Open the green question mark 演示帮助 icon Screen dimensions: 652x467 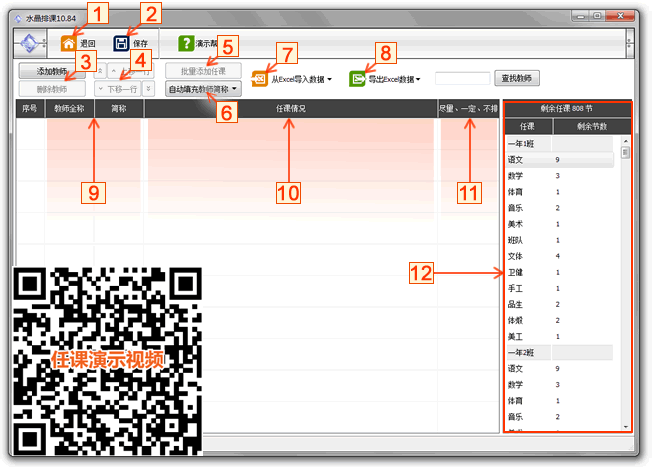click(x=186, y=43)
